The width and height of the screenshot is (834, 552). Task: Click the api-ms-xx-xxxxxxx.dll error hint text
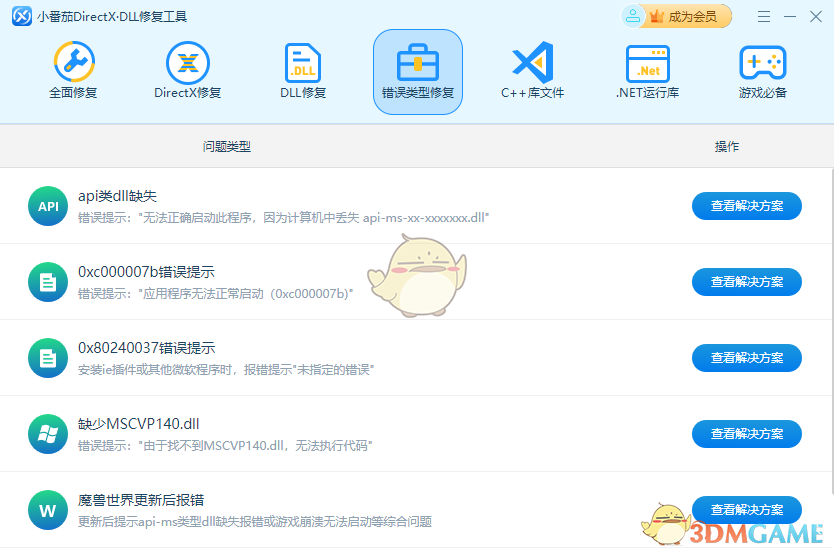coord(283,218)
